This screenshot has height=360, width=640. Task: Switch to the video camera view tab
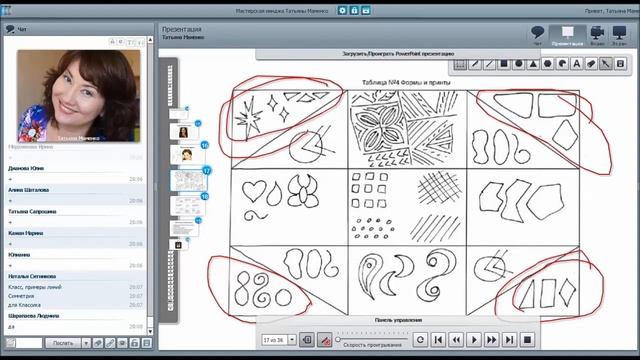point(597,35)
